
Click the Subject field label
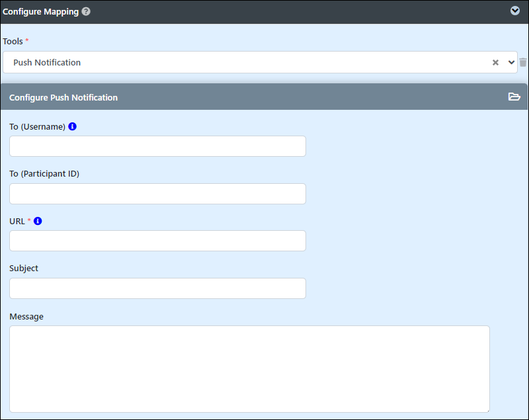point(24,269)
